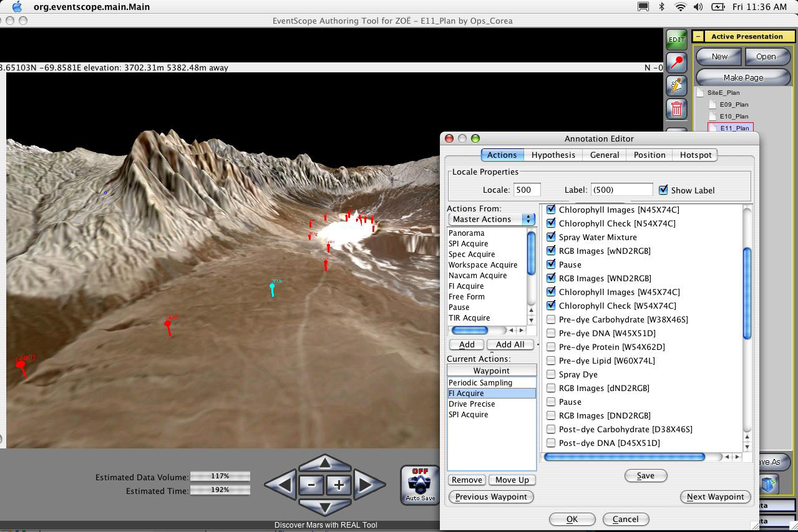Check Post-dye DNA [D45X51D]
Viewport: 798px width, 532px height.
(x=551, y=443)
